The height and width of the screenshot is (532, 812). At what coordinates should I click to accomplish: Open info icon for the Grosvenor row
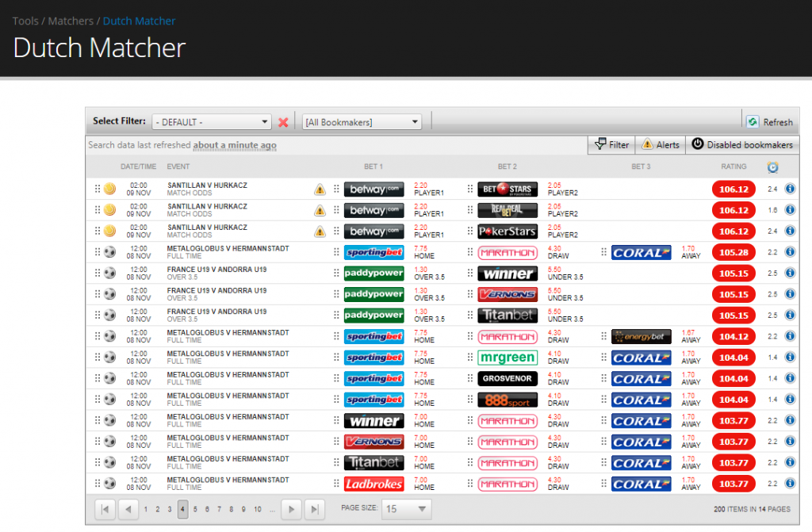(x=790, y=378)
